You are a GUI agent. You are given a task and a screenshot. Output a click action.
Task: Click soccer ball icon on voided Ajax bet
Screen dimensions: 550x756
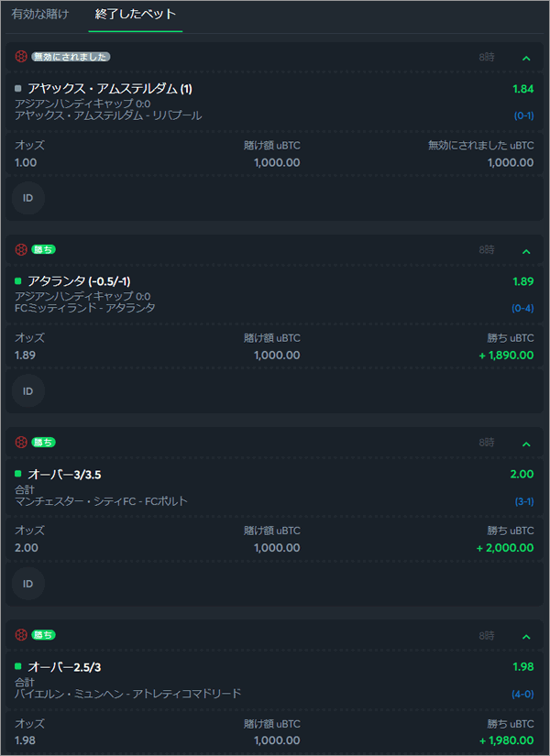pos(21,57)
